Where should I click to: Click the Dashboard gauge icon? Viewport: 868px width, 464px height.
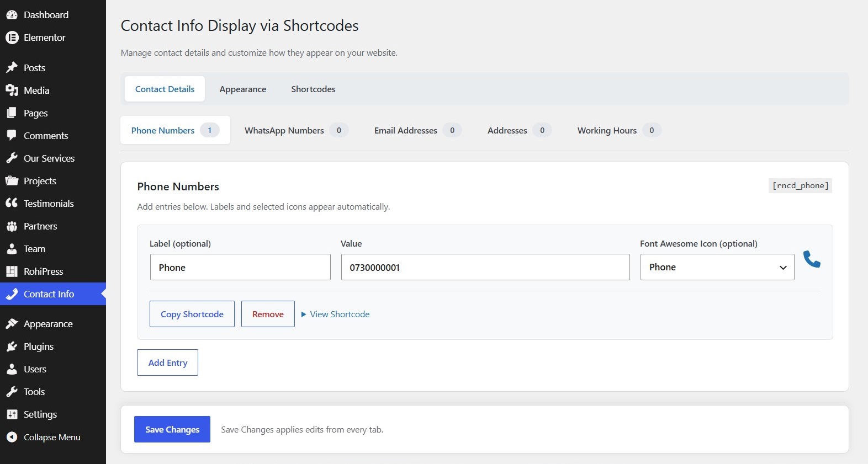[x=12, y=15]
